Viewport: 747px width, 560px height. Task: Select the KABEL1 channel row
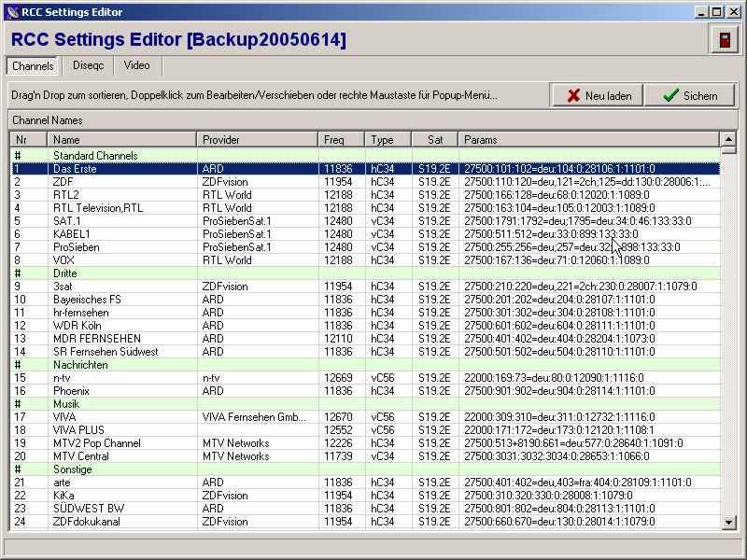[x=365, y=234]
